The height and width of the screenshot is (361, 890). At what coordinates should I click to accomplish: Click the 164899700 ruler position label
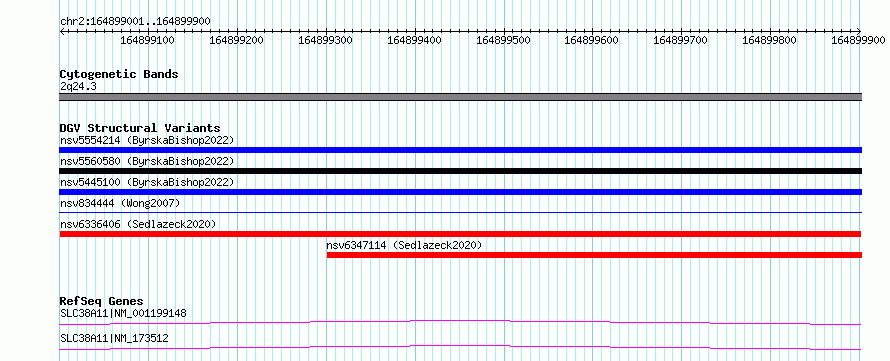click(681, 40)
